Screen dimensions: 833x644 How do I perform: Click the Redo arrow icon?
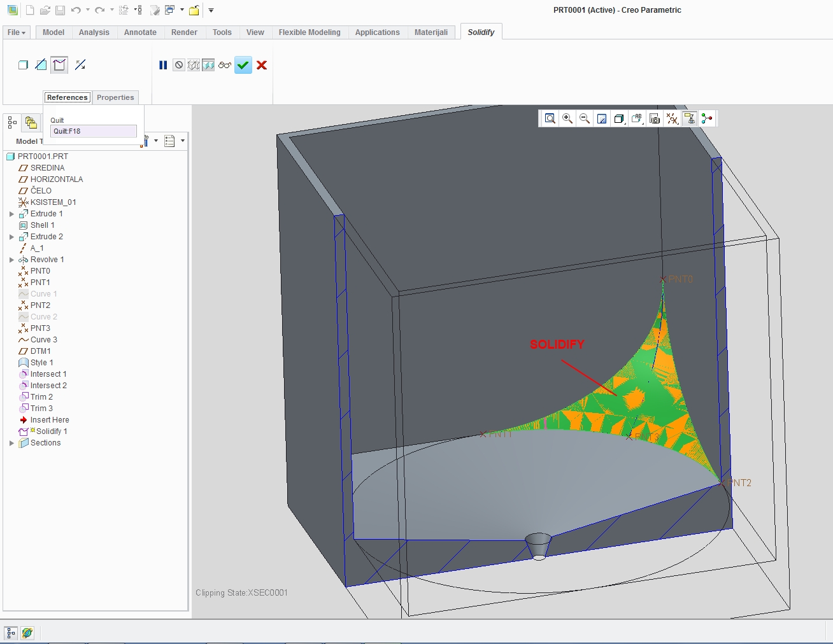click(100, 10)
